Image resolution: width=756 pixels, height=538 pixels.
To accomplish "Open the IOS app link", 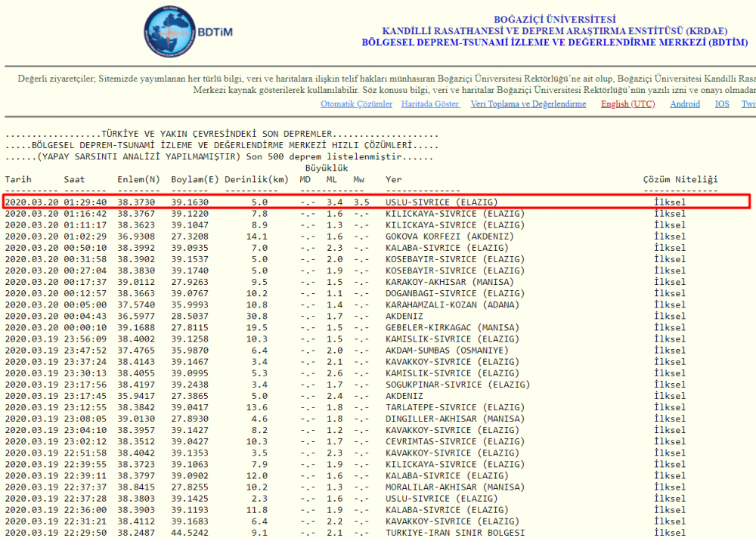I will pyautogui.click(x=722, y=104).
